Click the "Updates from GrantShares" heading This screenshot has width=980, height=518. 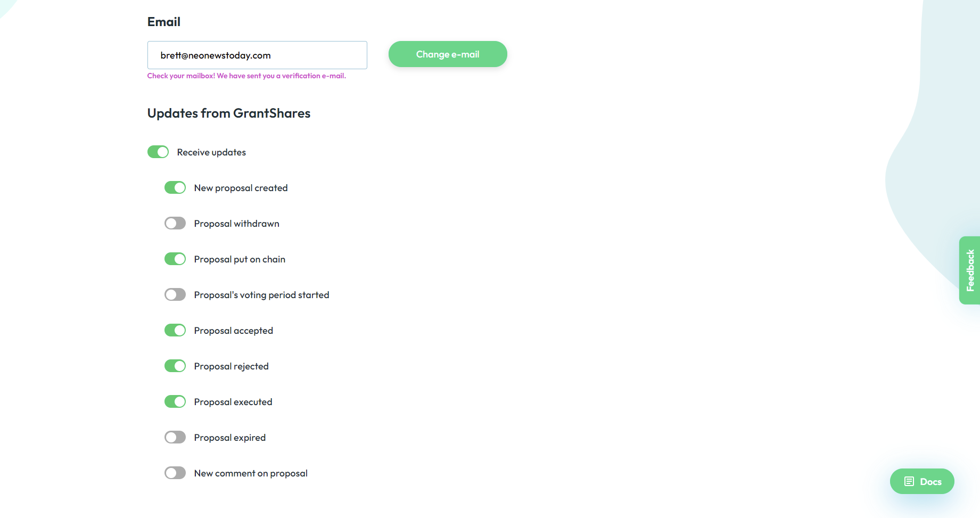point(229,113)
